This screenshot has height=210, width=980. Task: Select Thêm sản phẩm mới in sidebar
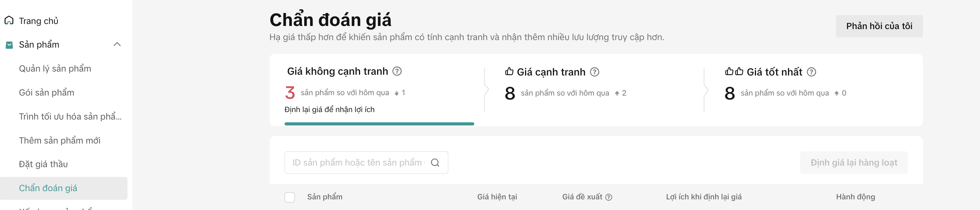[x=59, y=141]
